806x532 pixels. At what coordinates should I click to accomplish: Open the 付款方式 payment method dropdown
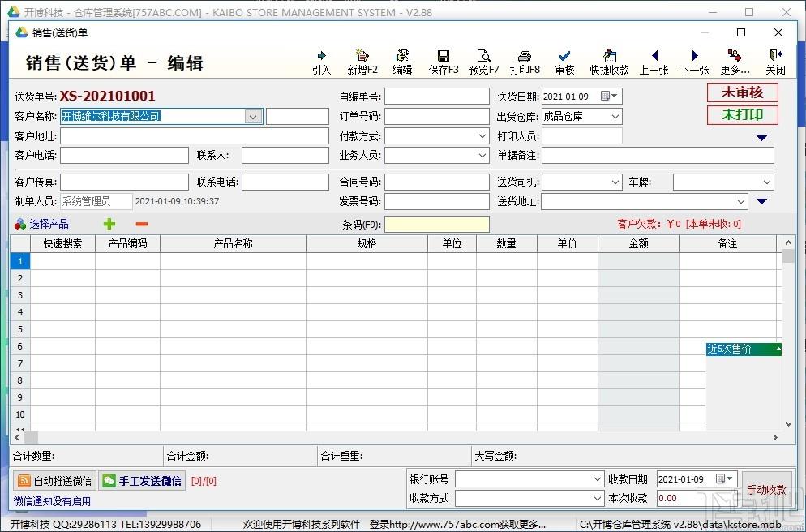click(482, 136)
